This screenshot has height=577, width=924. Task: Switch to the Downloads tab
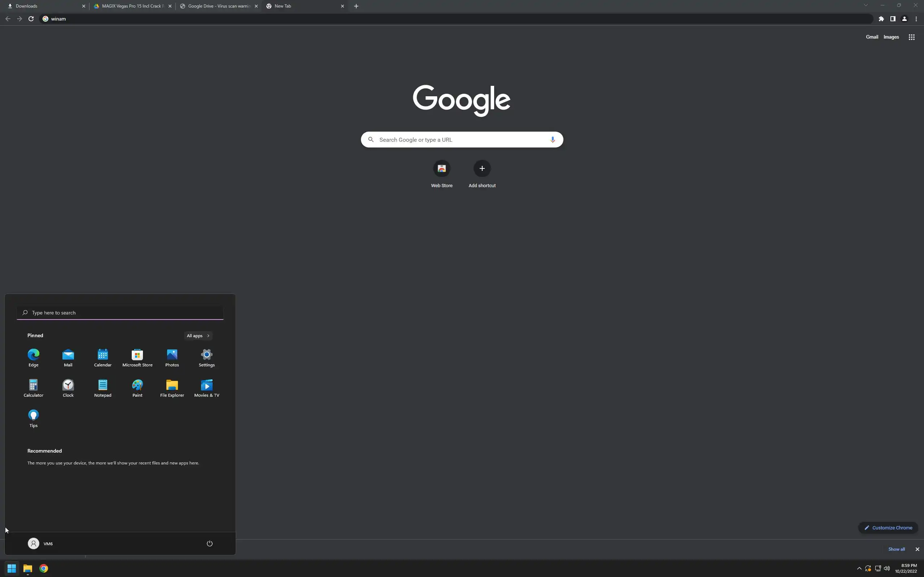click(x=44, y=6)
